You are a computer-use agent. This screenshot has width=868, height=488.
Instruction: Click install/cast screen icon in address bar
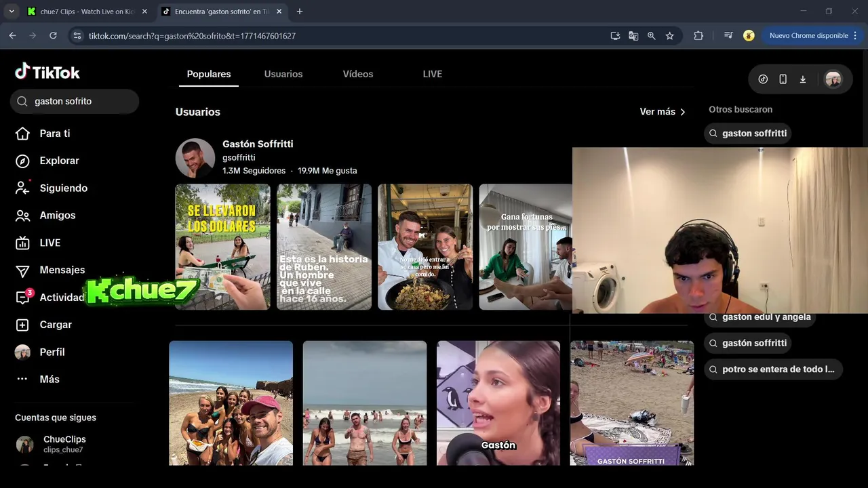(615, 36)
